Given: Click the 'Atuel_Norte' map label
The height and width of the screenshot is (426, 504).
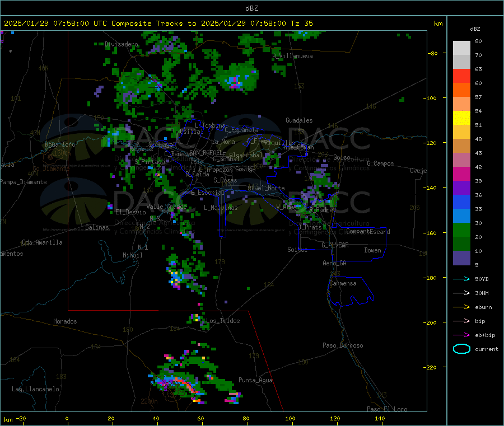Looking at the screenshot, I should click(266, 188).
